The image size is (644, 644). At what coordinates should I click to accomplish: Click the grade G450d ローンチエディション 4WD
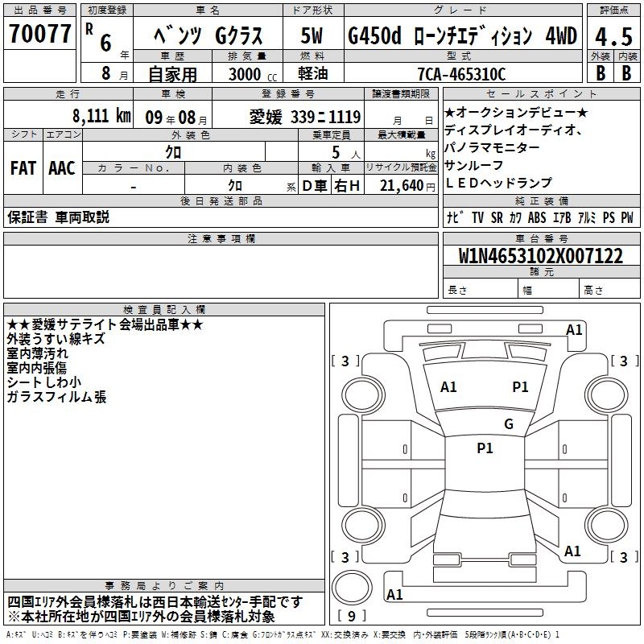pyautogui.click(x=462, y=35)
